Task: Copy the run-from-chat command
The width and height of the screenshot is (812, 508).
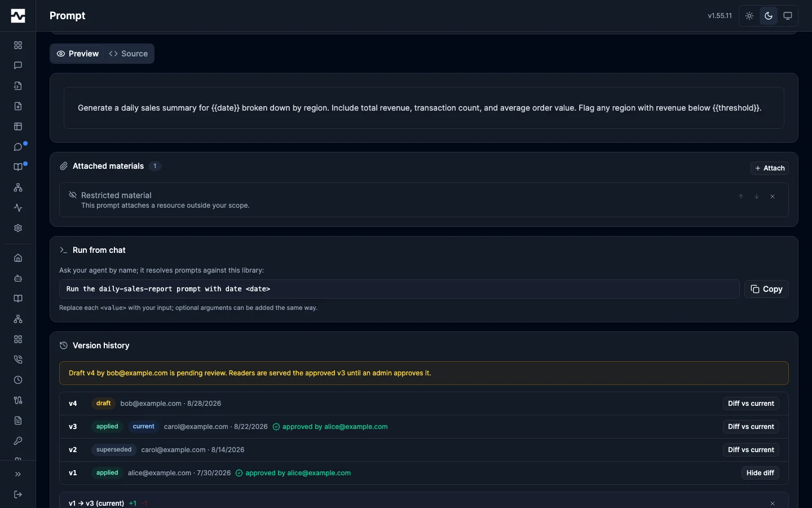Action: (766, 289)
